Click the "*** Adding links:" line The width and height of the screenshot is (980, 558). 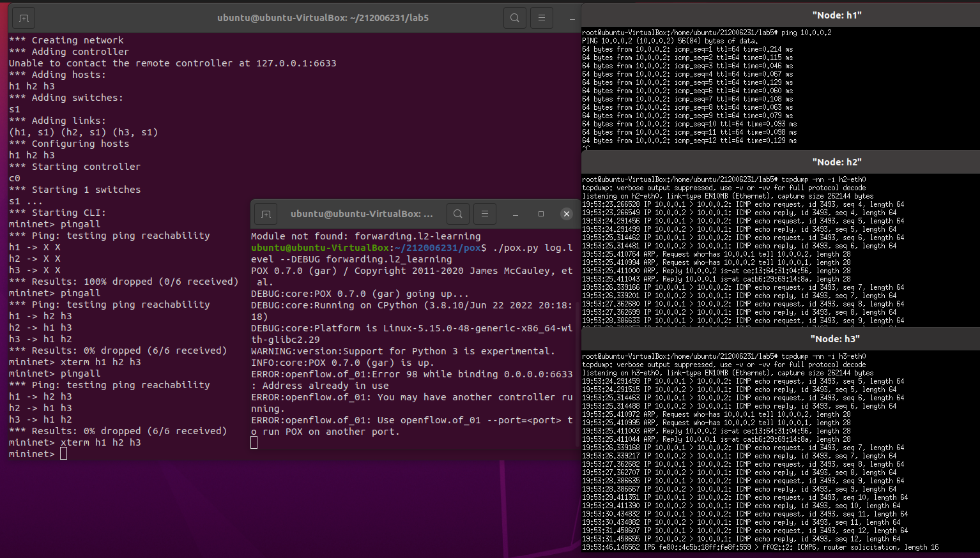click(x=57, y=121)
